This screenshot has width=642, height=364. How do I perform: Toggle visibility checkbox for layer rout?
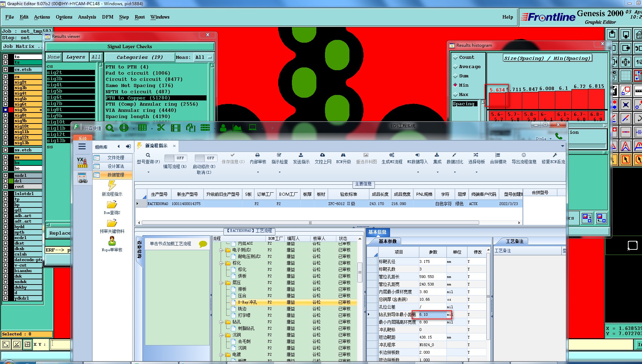click(x=6, y=186)
